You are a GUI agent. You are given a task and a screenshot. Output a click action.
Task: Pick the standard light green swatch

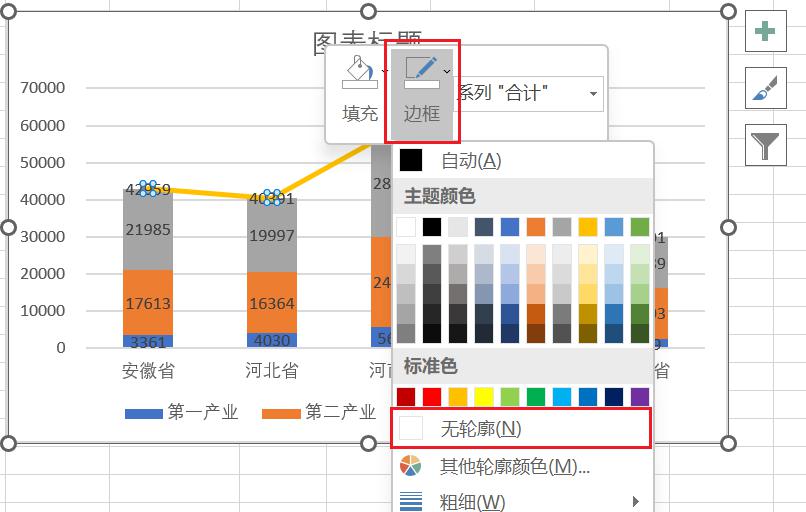(510, 397)
